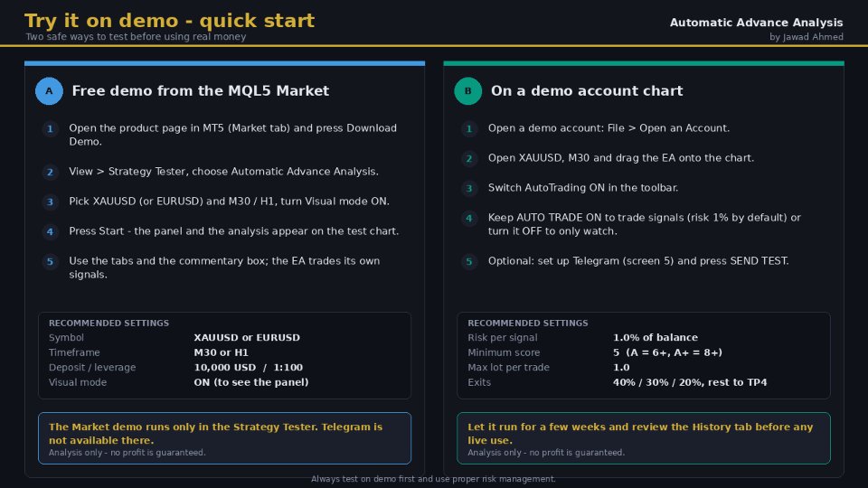
Task: Click footer "Always test on demo first and use proper risk management."
Action: (433, 479)
